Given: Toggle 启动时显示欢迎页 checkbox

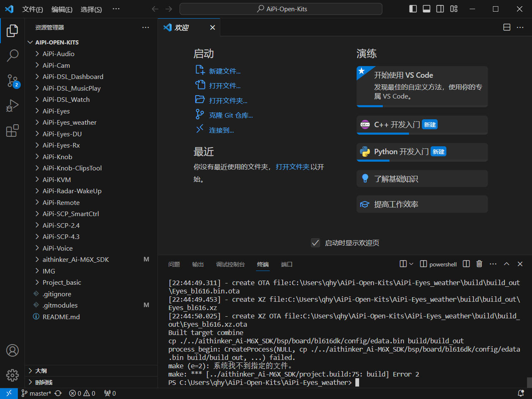Looking at the screenshot, I should pos(315,243).
